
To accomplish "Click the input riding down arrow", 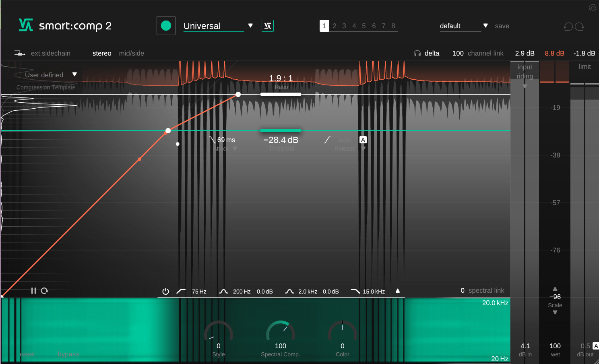I will point(525,86).
